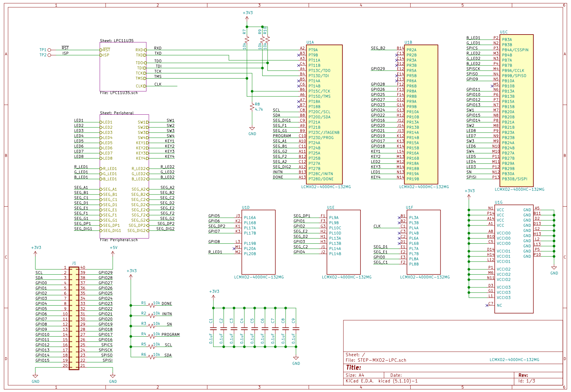
Task: Select the TP2 test point symbol
Action: coord(49,55)
